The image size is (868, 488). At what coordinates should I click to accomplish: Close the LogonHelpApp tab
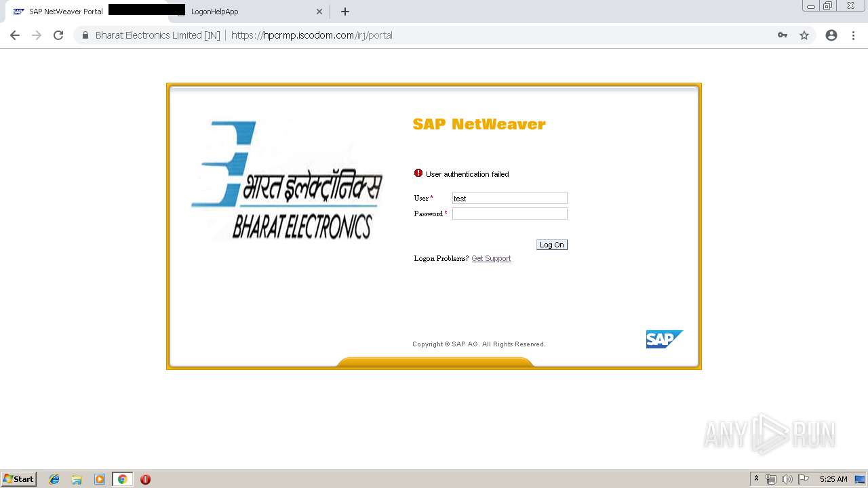[319, 12]
